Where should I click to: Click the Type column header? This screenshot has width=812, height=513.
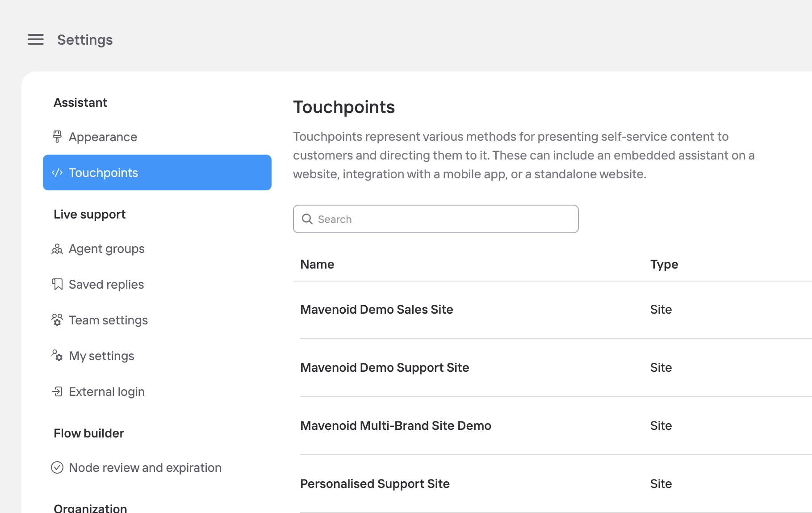tap(664, 265)
